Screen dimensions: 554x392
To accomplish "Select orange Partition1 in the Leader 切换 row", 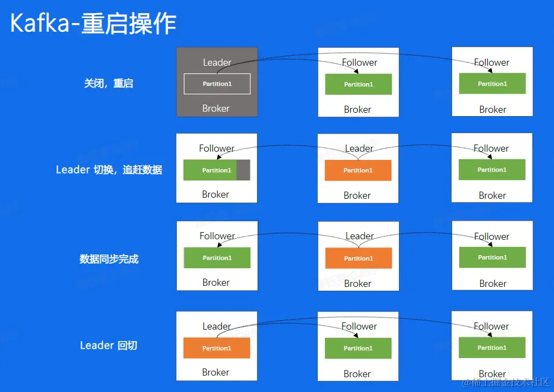I will click(358, 170).
